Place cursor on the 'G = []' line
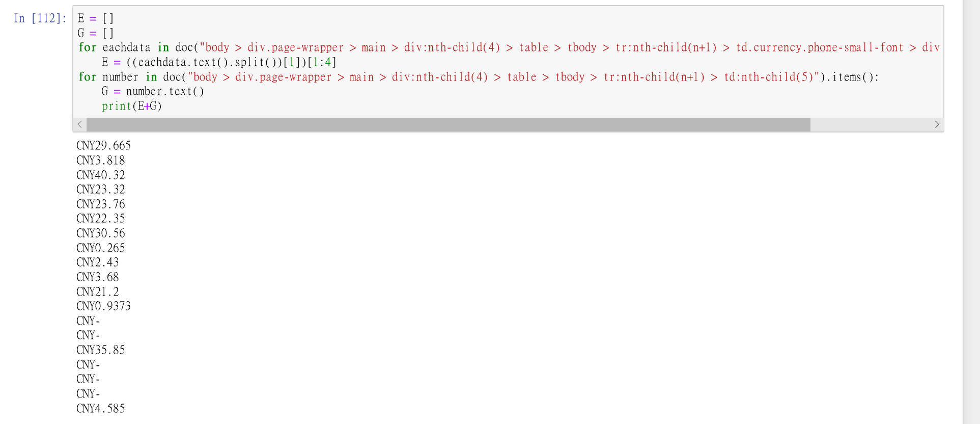The width and height of the screenshot is (980, 424). pyautogui.click(x=96, y=33)
